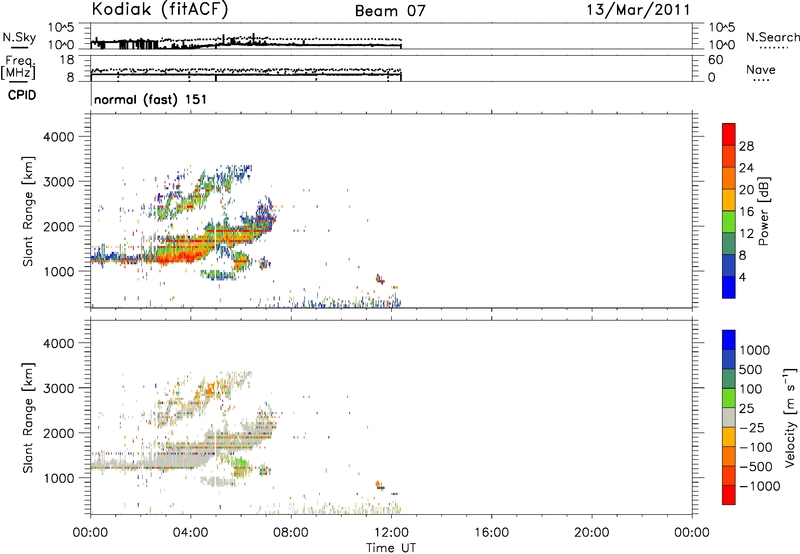Screen dimensions: 800x554
Task: Click the "500" velocity colorbar label
Action: click(753, 370)
